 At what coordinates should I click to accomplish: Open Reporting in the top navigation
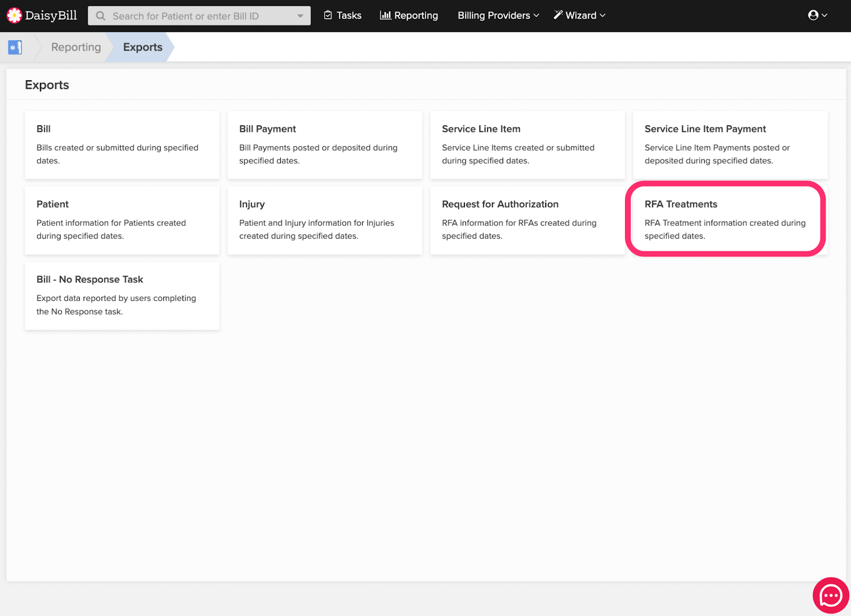(x=408, y=15)
